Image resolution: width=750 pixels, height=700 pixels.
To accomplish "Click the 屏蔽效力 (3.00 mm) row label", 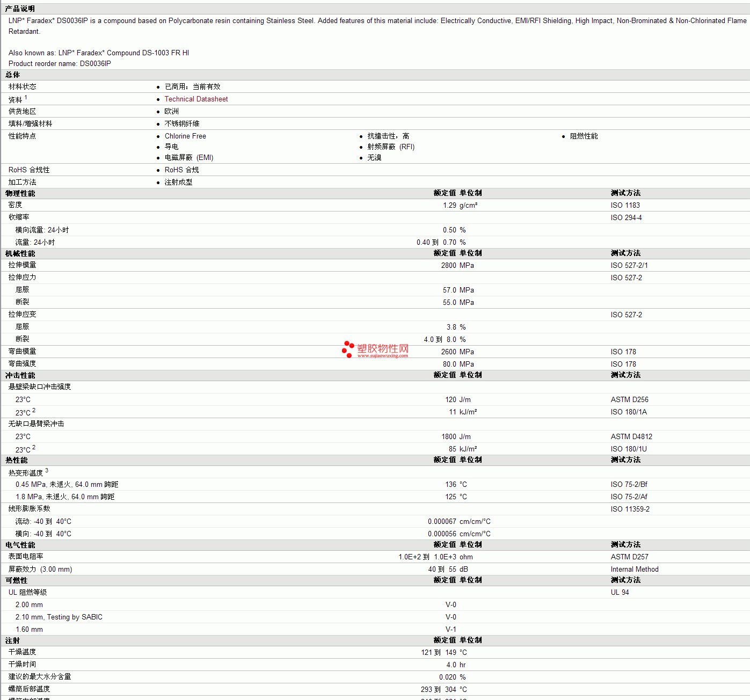I will pyautogui.click(x=40, y=570).
